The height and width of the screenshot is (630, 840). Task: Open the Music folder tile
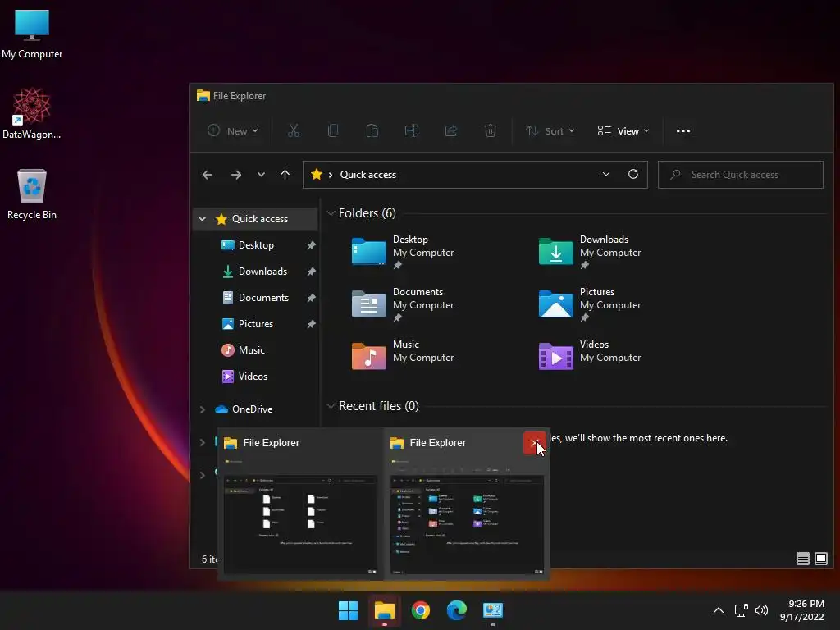403,356
